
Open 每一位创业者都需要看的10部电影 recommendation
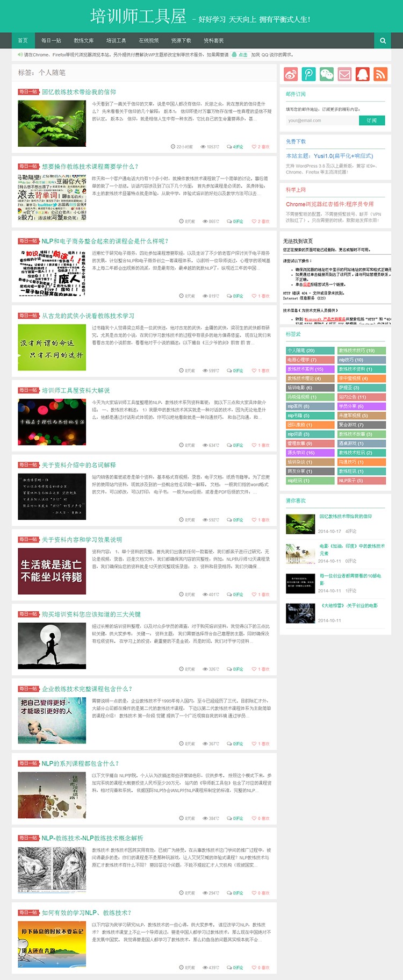coord(350,580)
